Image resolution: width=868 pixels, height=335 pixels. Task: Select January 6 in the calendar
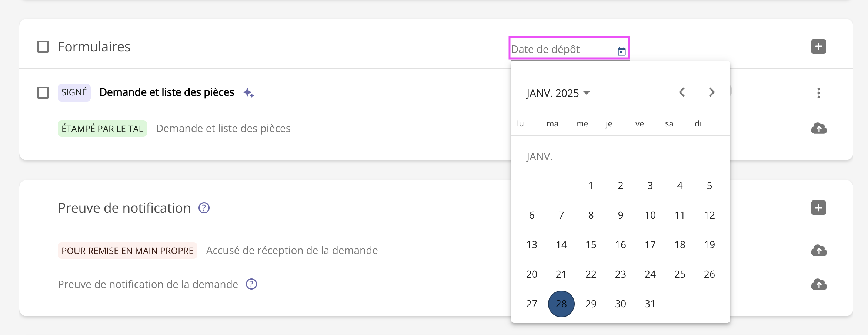point(532,215)
